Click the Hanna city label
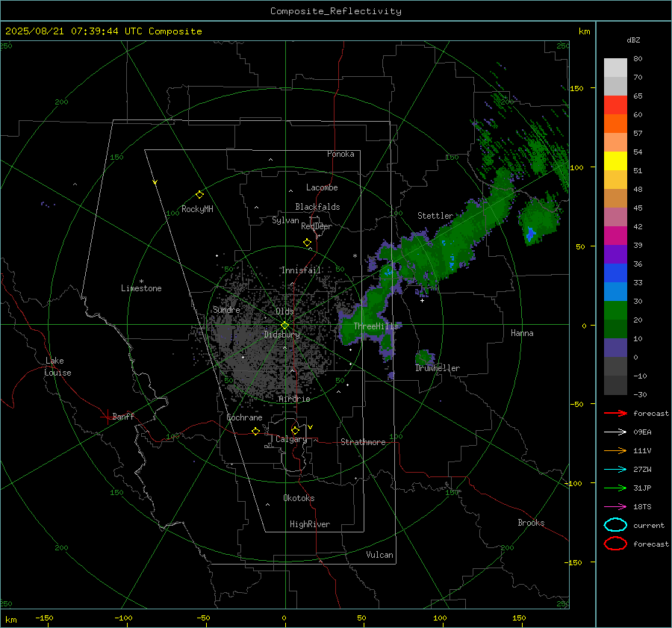 (522, 333)
